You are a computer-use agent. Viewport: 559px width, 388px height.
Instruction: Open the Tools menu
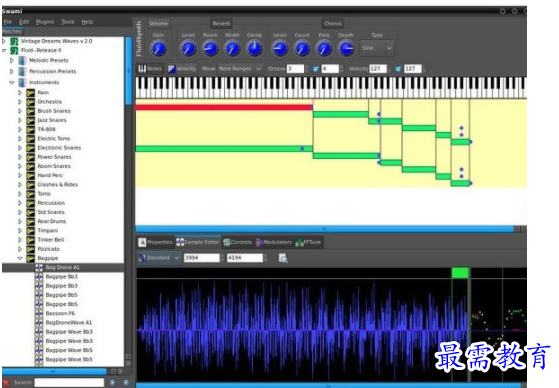pos(68,22)
